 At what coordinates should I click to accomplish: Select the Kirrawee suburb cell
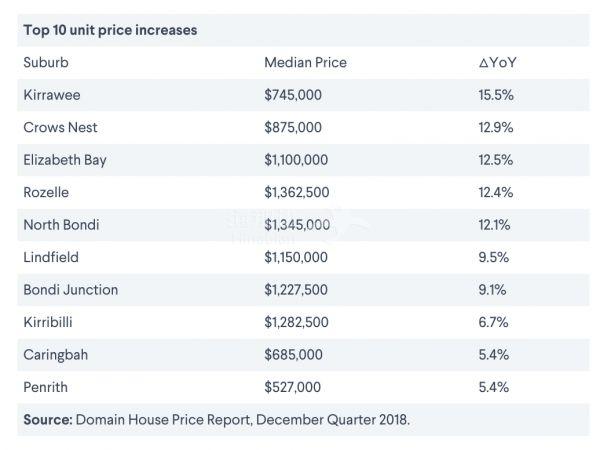click(51, 95)
